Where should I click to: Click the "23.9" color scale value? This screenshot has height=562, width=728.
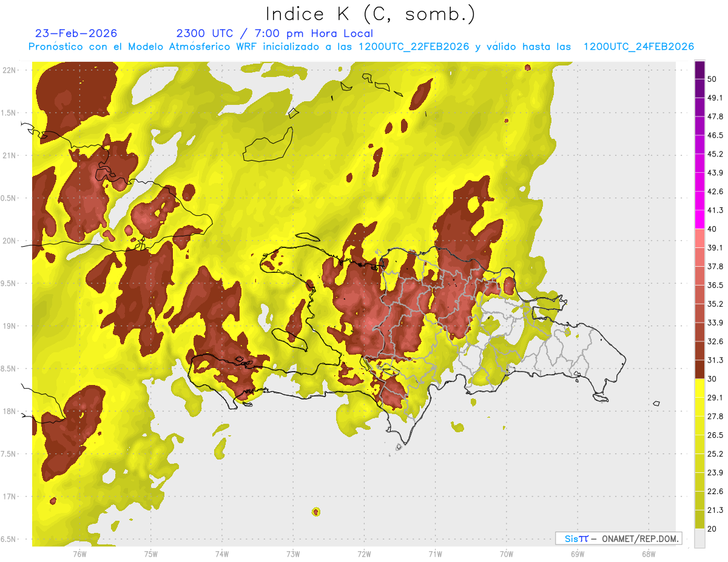point(715,472)
